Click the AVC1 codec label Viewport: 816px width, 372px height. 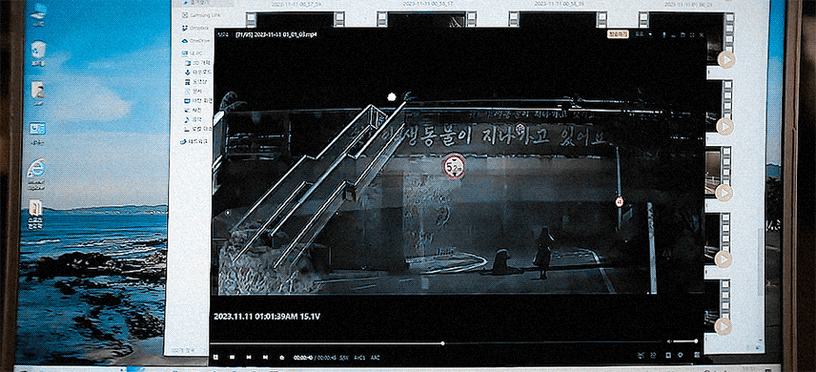click(x=359, y=357)
